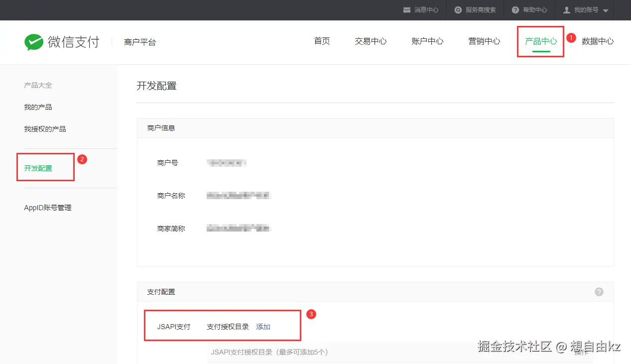Click the user avatar icon beside 我的账号
This screenshot has height=364, width=631.
[x=567, y=10]
